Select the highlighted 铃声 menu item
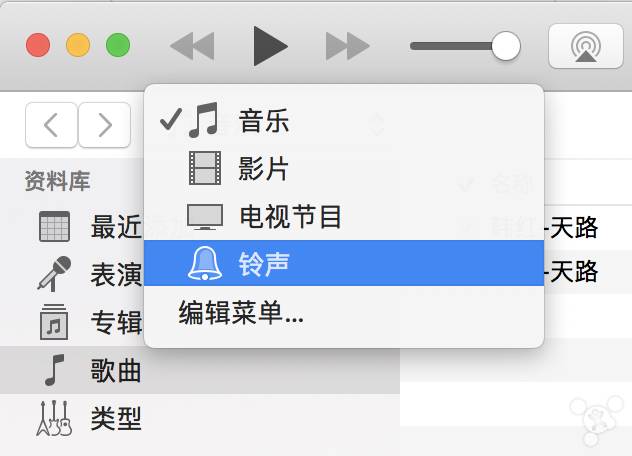Image resolution: width=632 pixels, height=456 pixels. point(344,263)
